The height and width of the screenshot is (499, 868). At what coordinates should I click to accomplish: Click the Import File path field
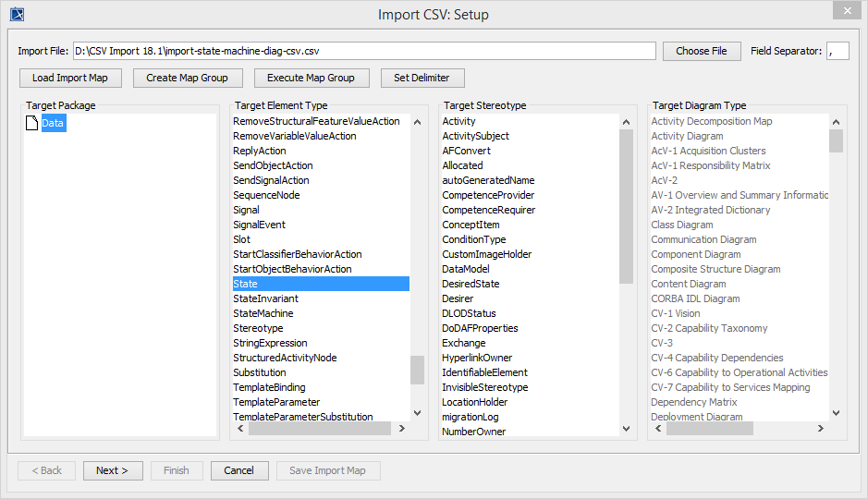click(x=364, y=51)
